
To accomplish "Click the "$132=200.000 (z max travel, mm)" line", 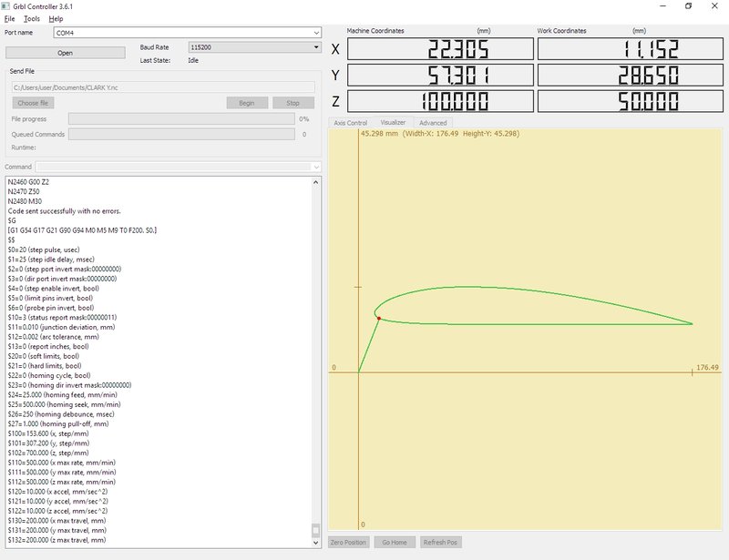I will pyautogui.click(x=56, y=540).
